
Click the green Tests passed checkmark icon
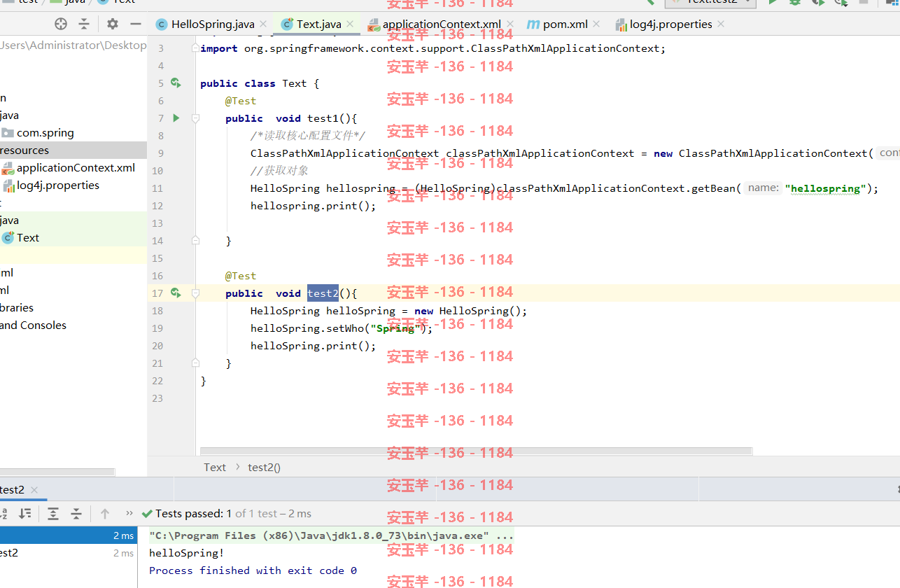(x=147, y=514)
